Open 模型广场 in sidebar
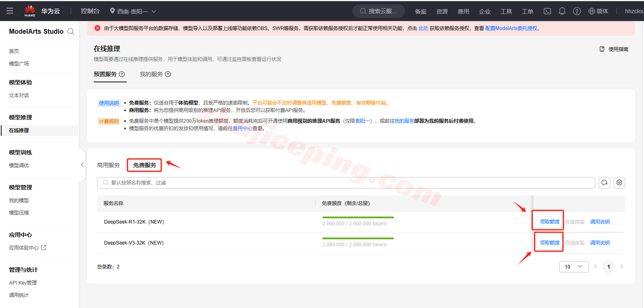 tap(19, 63)
